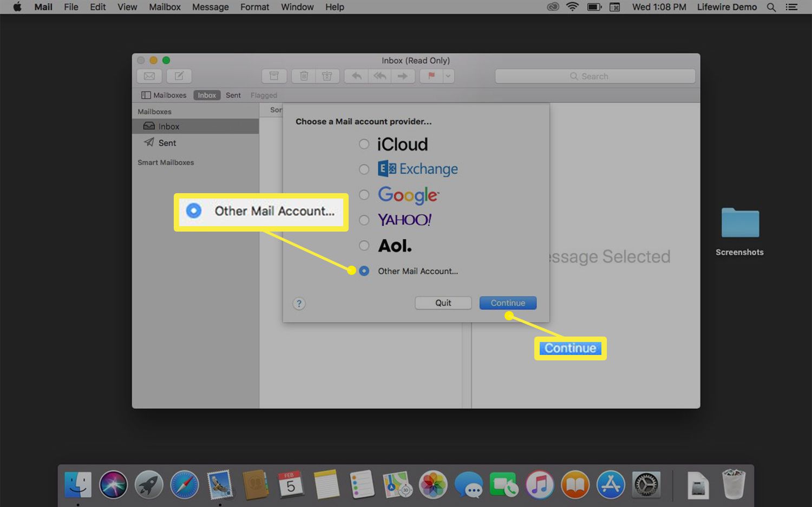Click the Reply All double-arrow icon

point(379,76)
